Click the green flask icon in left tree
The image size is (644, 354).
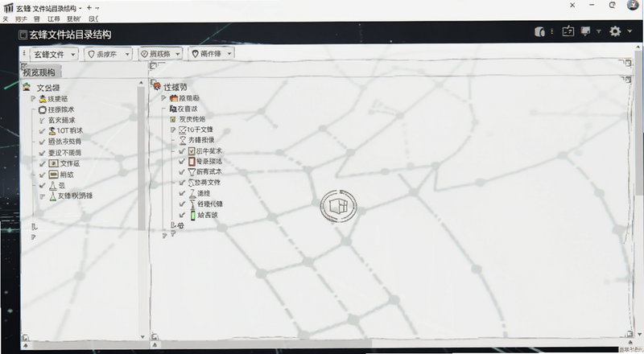52,196
